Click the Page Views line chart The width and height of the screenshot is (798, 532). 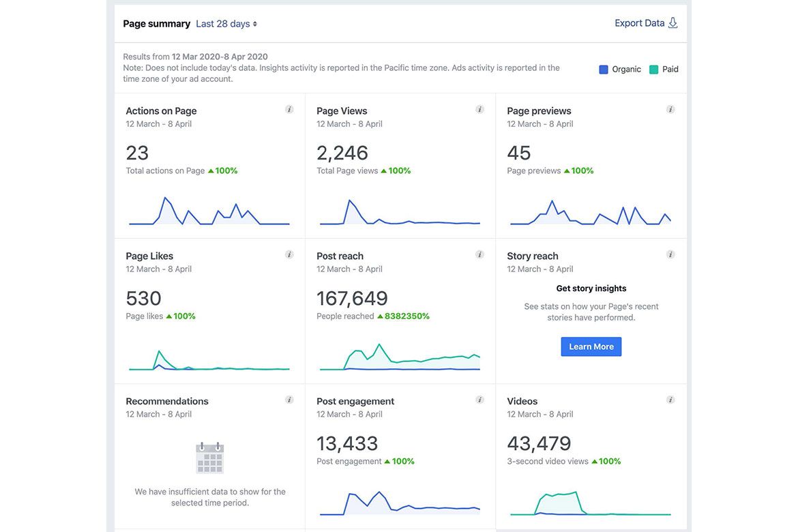coord(400,212)
